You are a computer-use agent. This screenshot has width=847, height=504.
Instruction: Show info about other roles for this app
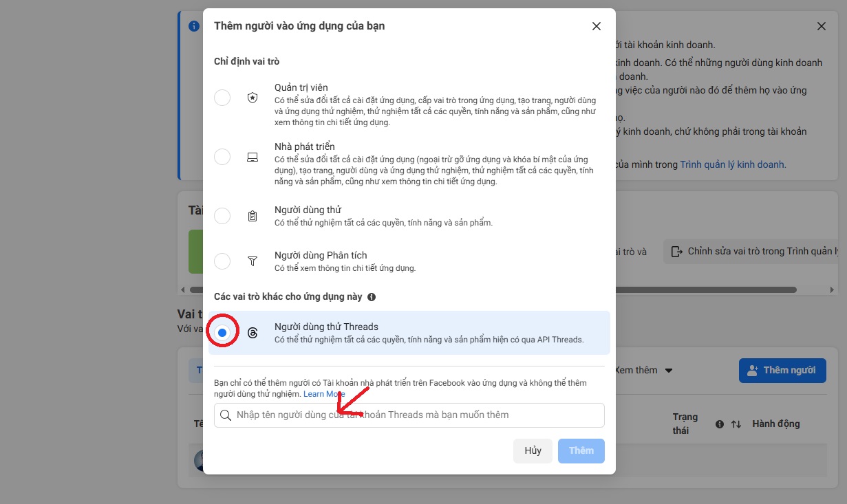click(372, 297)
